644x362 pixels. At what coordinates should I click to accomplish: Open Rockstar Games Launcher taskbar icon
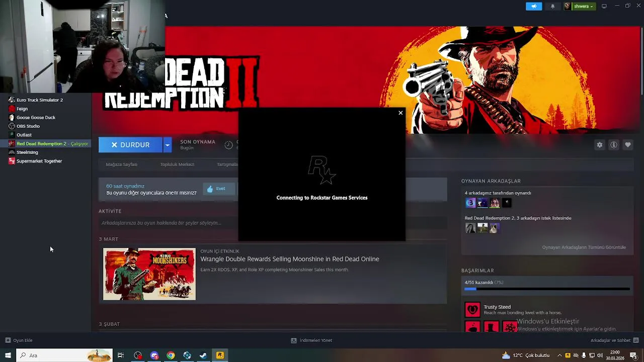220,355
